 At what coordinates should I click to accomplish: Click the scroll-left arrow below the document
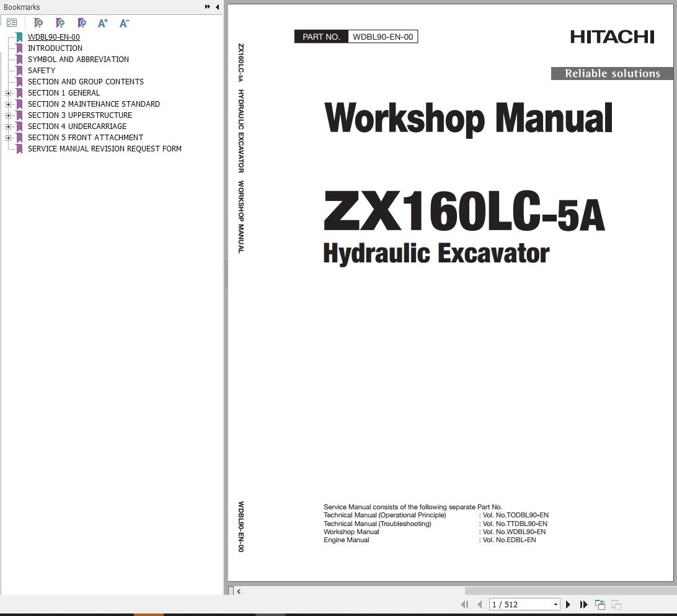pyautogui.click(x=239, y=591)
